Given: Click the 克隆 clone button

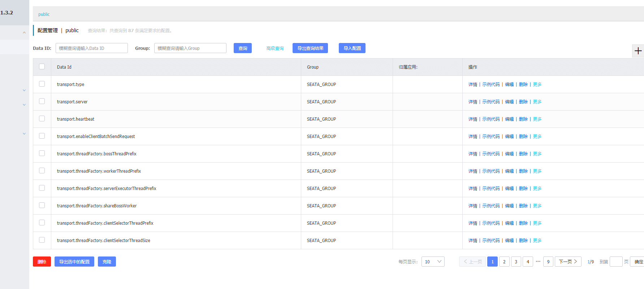Looking at the screenshot, I should [107, 262].
